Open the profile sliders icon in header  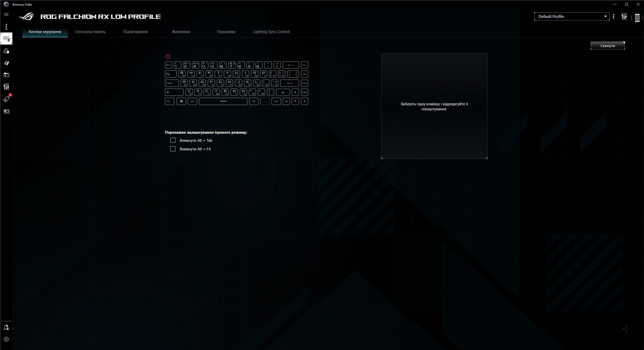point(624,17)
